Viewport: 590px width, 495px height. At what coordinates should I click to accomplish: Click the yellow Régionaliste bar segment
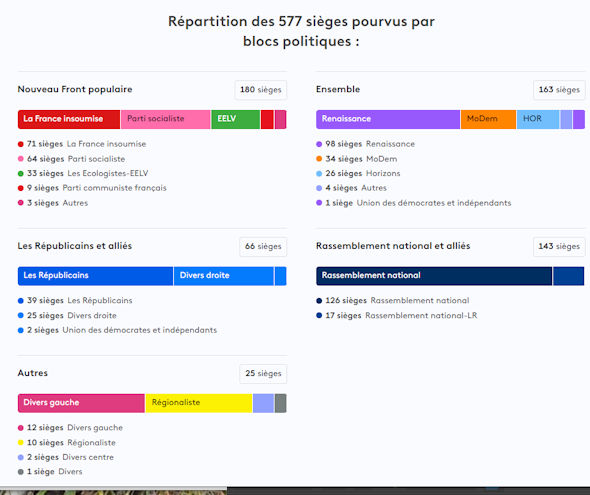[x=199, y=403]
